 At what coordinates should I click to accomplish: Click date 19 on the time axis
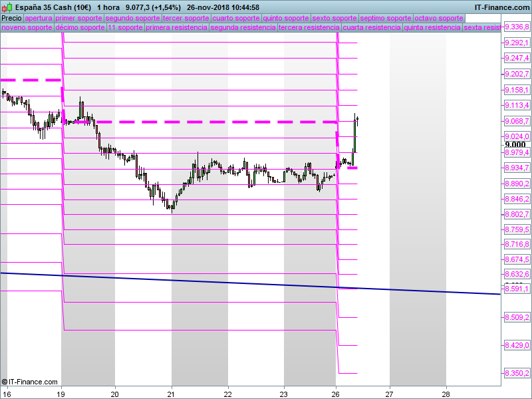click(61, 394)
